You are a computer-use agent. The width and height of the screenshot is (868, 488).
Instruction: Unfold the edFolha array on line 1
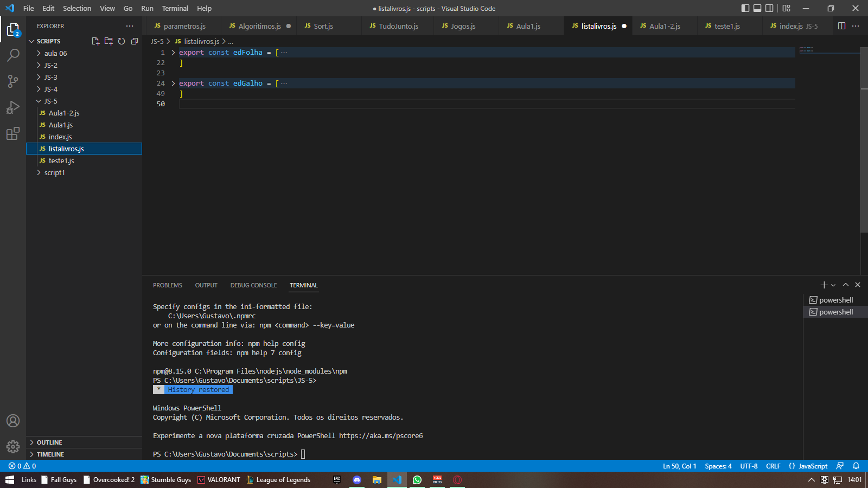(x=173, y=53)
